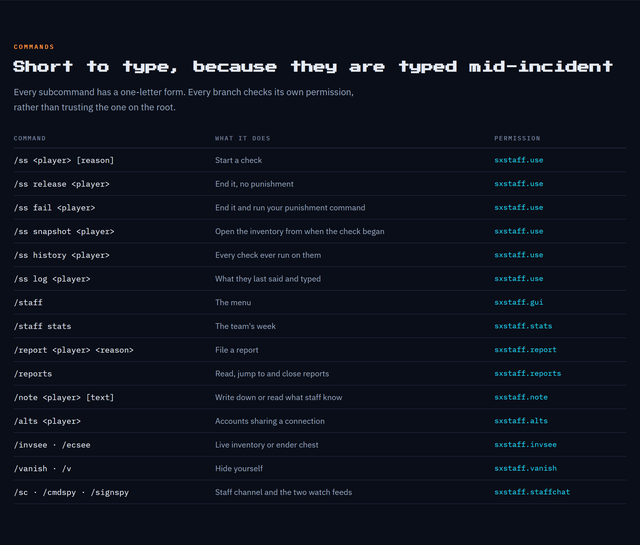This screenshot has height=545, width=640.
Task: Click the line 'rather than trusting the one on the root.'
Action: point(94,107)
